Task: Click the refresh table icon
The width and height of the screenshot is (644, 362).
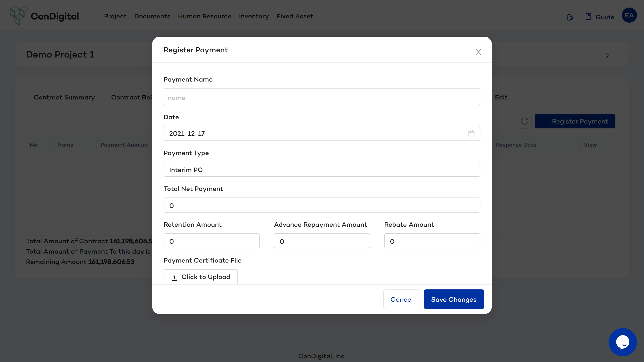Action: click(524, 121)
